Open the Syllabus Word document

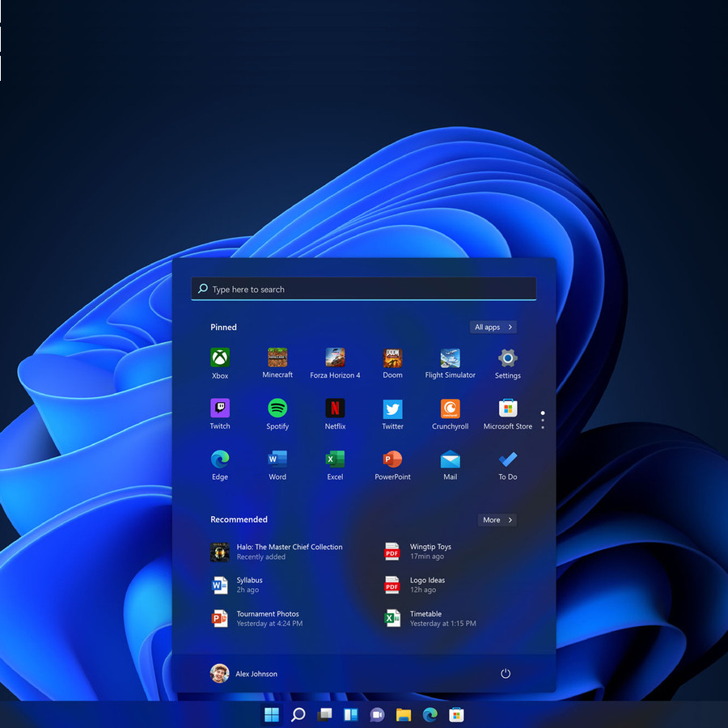(237, 585)
